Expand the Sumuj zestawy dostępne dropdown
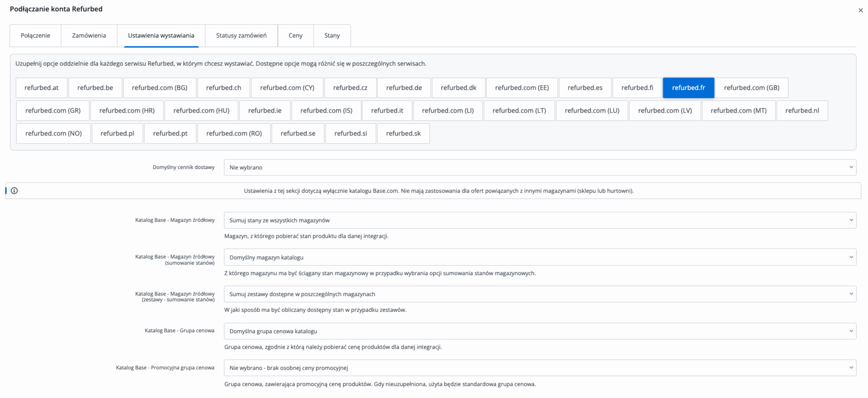868x398 pixels. coord(540,294)
